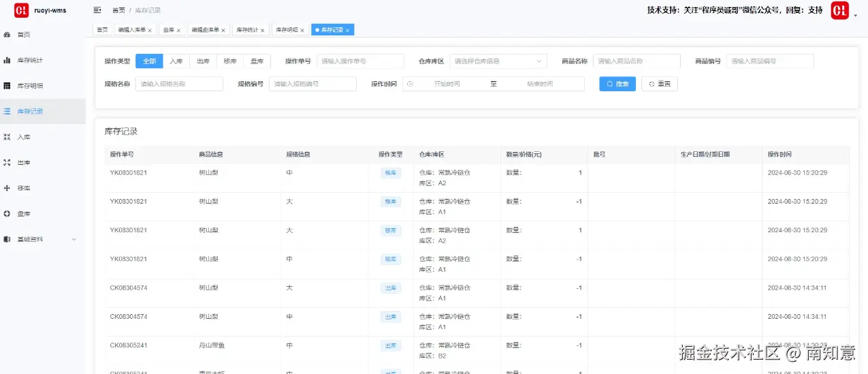Open 首页 dashboard icon in the sidebar
The width and height of the screenshot is (868, 374).
tap(7, 35)
